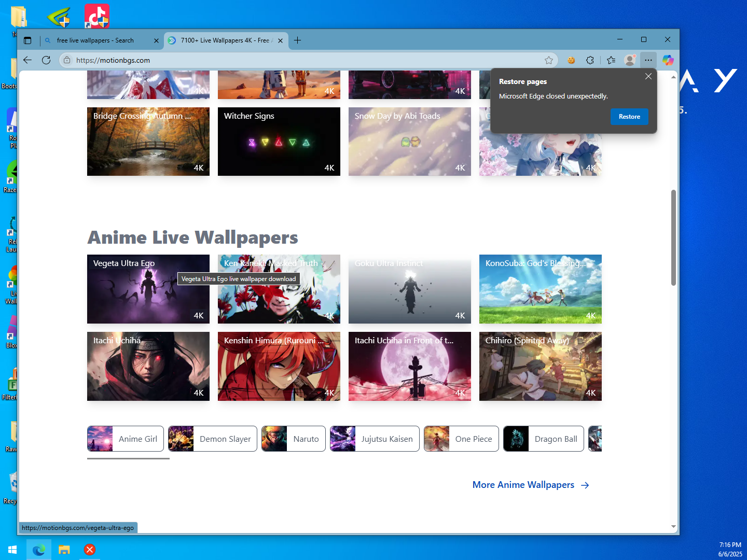Browse the One Piece category
The width and height of the screenshot is (747, 560).
tap(461, 439)
